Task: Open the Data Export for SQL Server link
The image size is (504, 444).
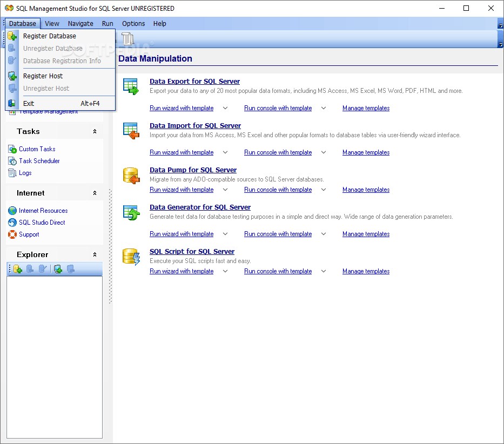Action: click(194, 81)
